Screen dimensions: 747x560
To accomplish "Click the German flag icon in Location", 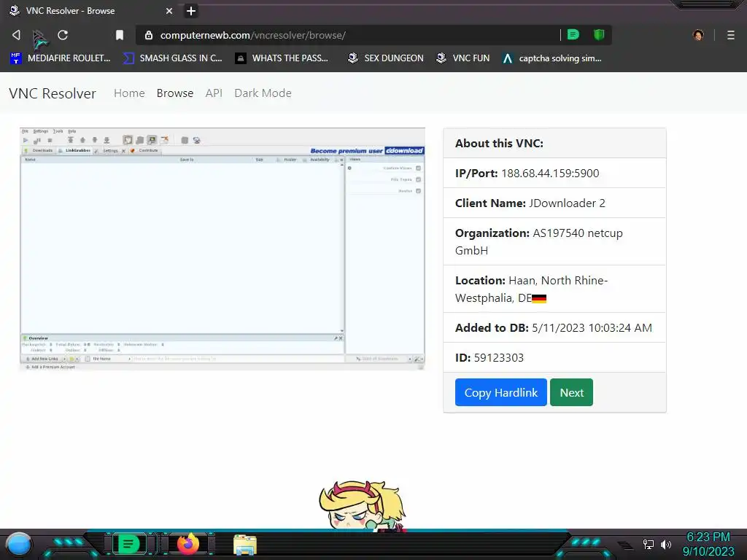I will click(539, 298).
